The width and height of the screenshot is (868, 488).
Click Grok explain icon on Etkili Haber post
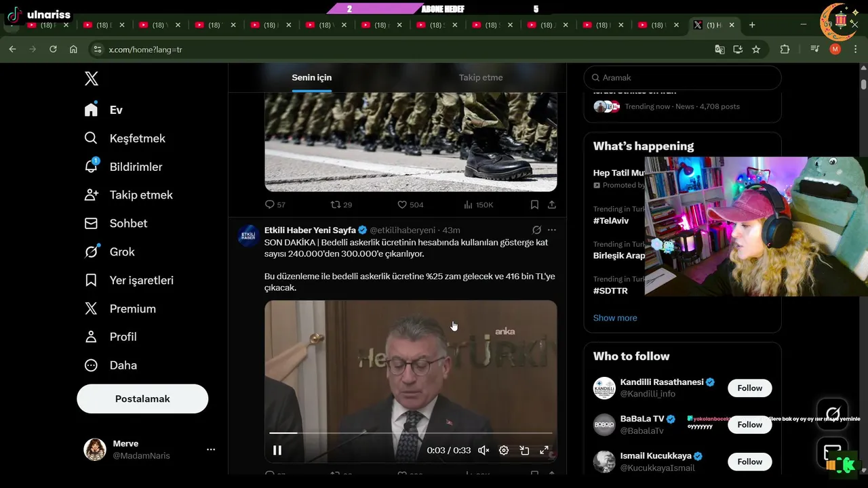[536, 230]
